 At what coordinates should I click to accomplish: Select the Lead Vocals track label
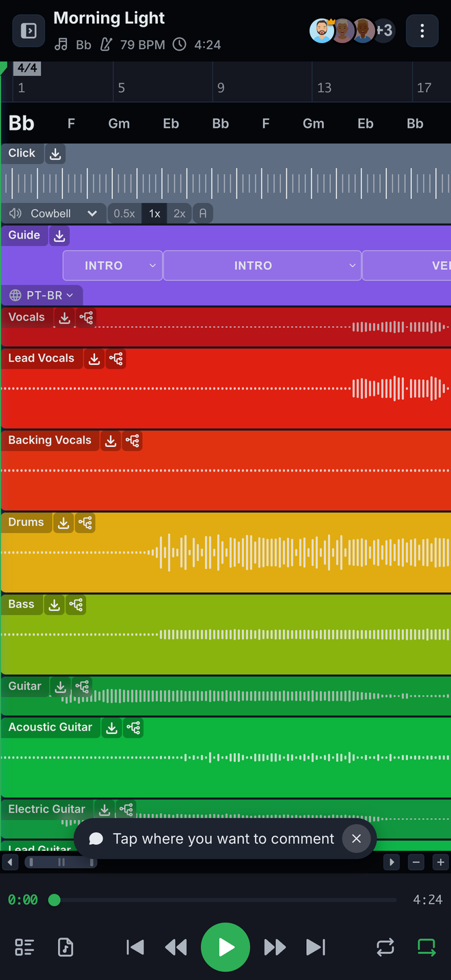[x=41, y=358]
